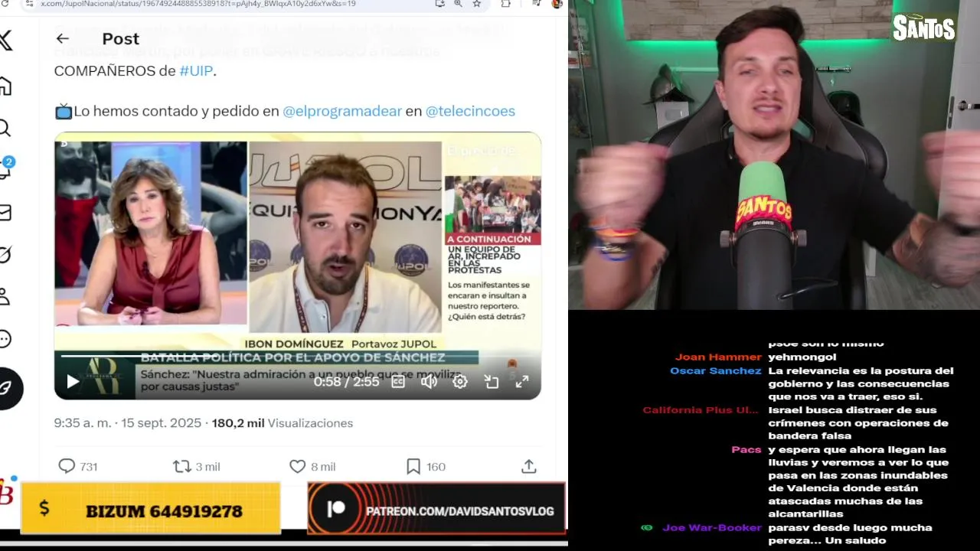Open Grok in the X sidebar
The height and width of the screenshot is (551, 980).
point(5,254)
